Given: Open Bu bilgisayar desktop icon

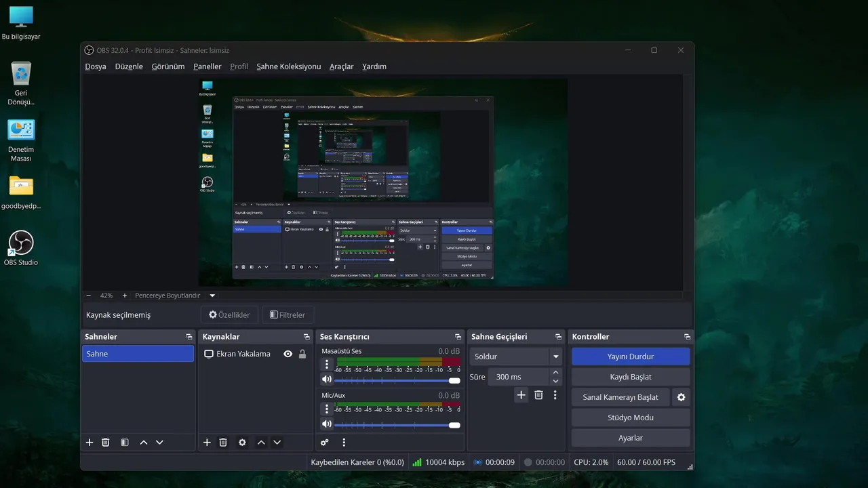Looking at the screenshot, I should (x=21, y=22).
